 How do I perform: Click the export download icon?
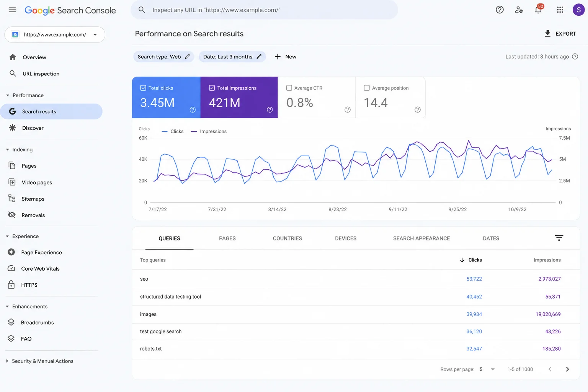click(548, 34)
